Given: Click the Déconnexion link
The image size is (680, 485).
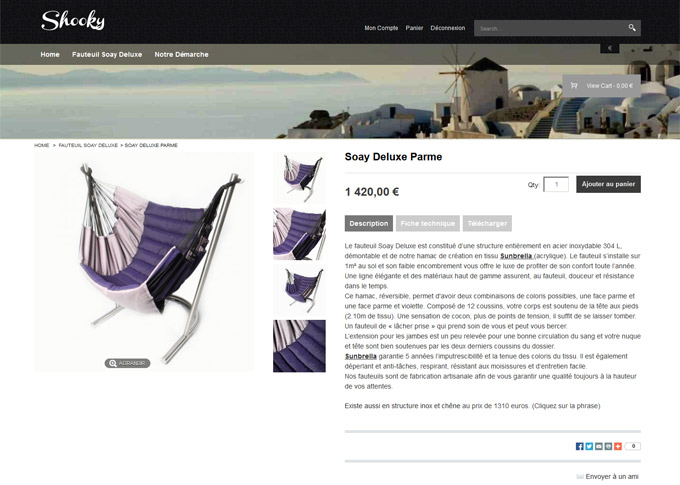Looking at the screenshot, I should point(448,28).
